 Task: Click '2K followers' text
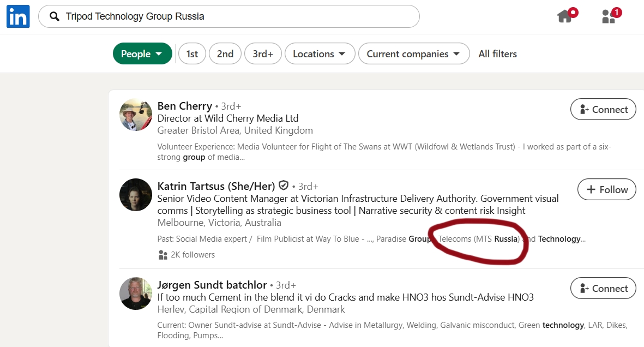pyautogui.click(x=192, y=255)
